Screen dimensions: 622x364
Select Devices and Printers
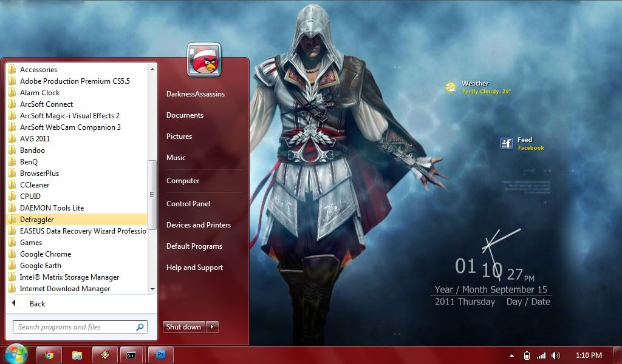[x=198, y=225]
